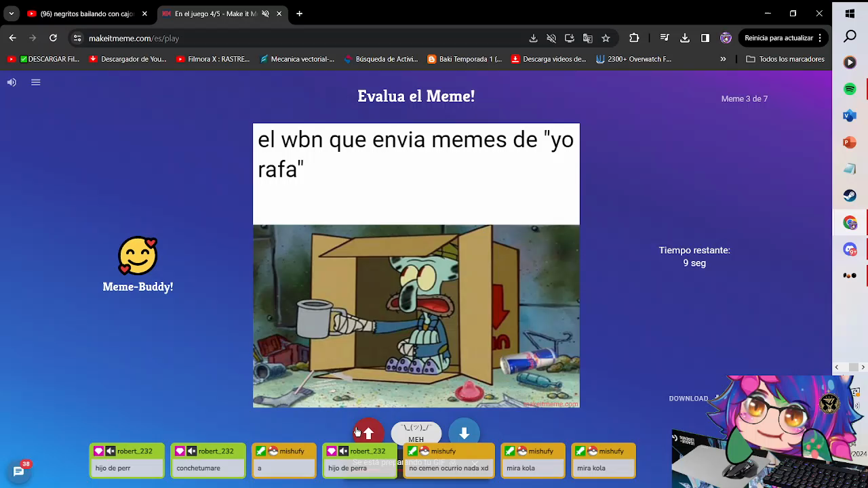View site information for makeitmeme.com
This screenshot has height=488, width=868.
[77, 38]
